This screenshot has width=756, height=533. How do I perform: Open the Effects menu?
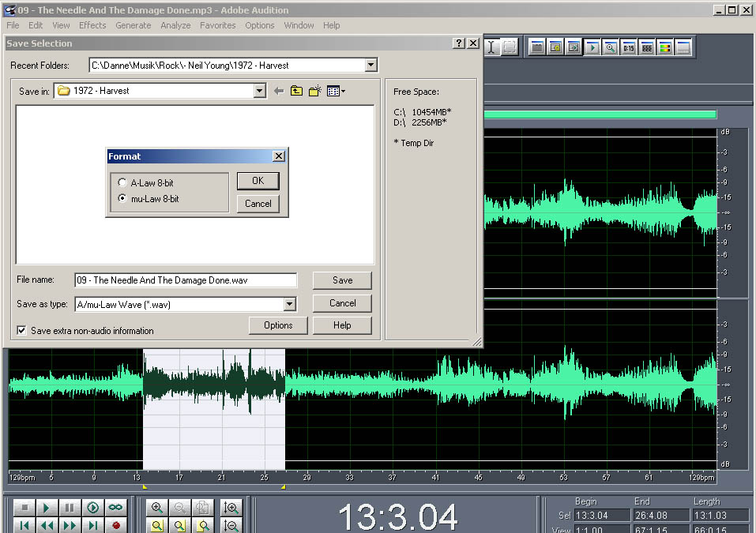pos(92,25)
